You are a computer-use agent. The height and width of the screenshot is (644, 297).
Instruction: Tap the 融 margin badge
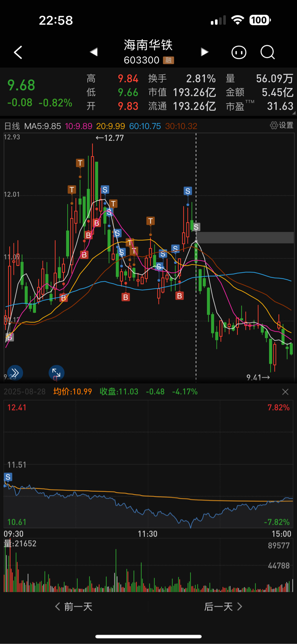(x=168, y=60)
